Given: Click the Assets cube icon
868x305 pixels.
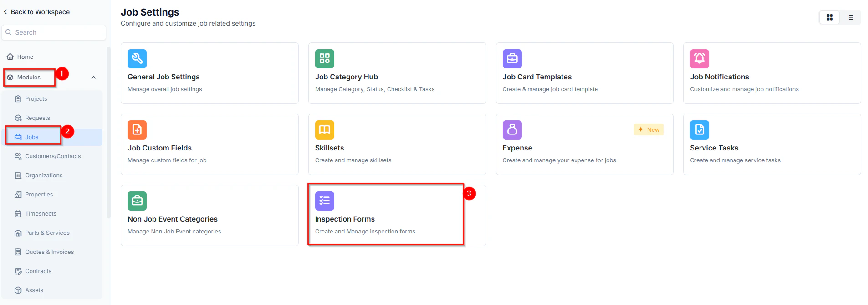Looking at the screenshot, I should tap(18, 290).
